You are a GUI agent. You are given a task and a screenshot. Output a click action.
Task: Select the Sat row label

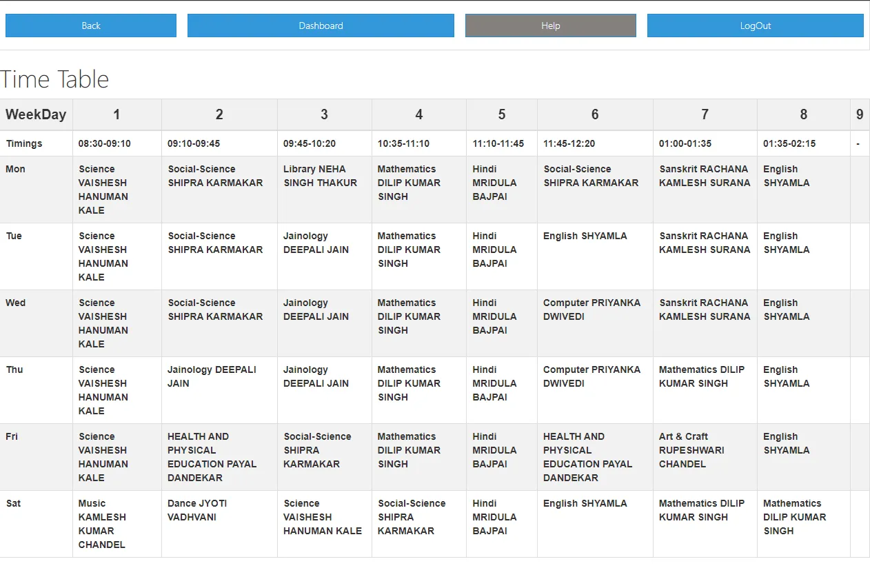36,524
